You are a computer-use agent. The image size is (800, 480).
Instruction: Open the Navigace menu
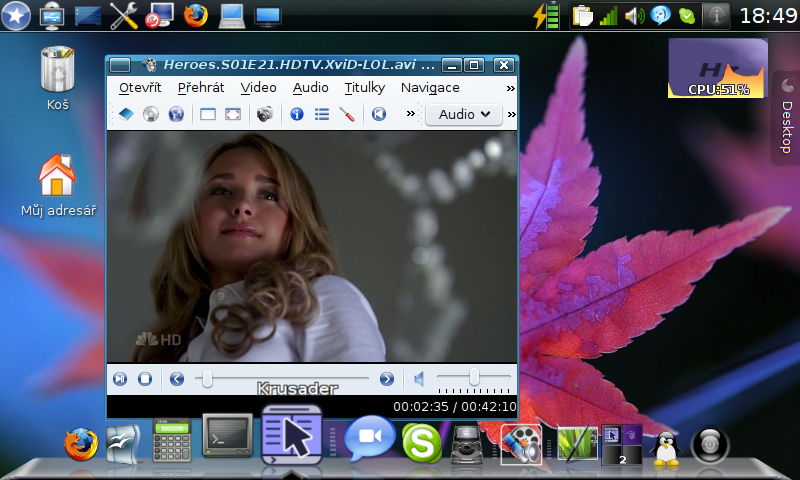[x=430, y=88]
